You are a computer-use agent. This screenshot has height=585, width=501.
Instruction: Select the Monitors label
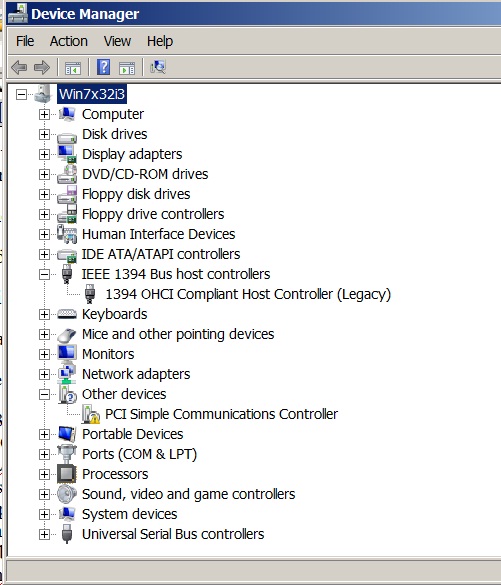pyautogui.click(x=108, y=354)
